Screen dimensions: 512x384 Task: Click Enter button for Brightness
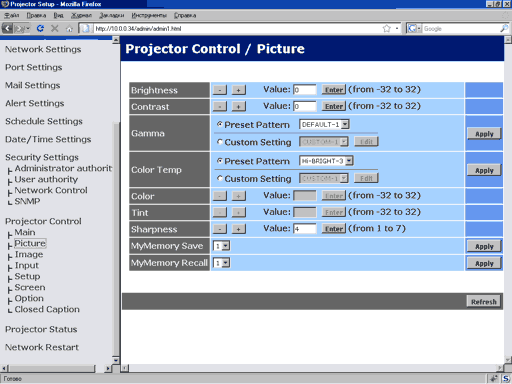click(334, 90)
